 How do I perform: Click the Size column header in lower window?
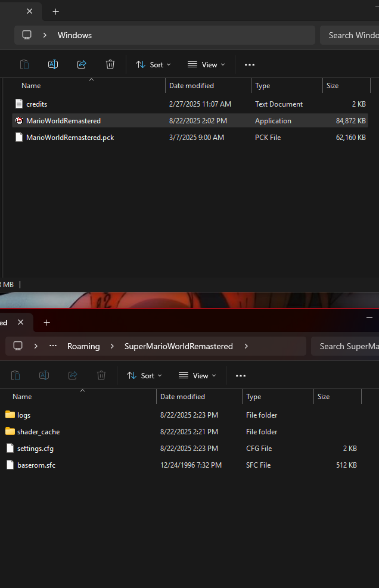pos(324,397)
